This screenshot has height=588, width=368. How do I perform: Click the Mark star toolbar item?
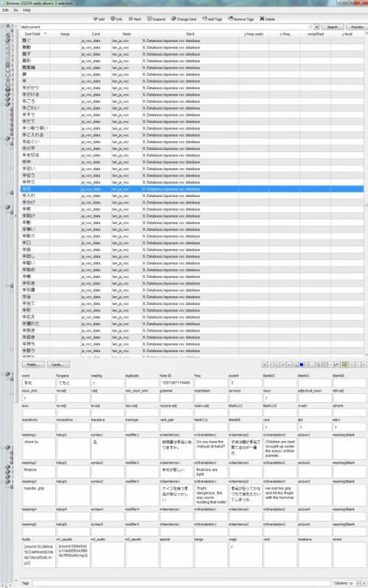(x=135, y=19)
